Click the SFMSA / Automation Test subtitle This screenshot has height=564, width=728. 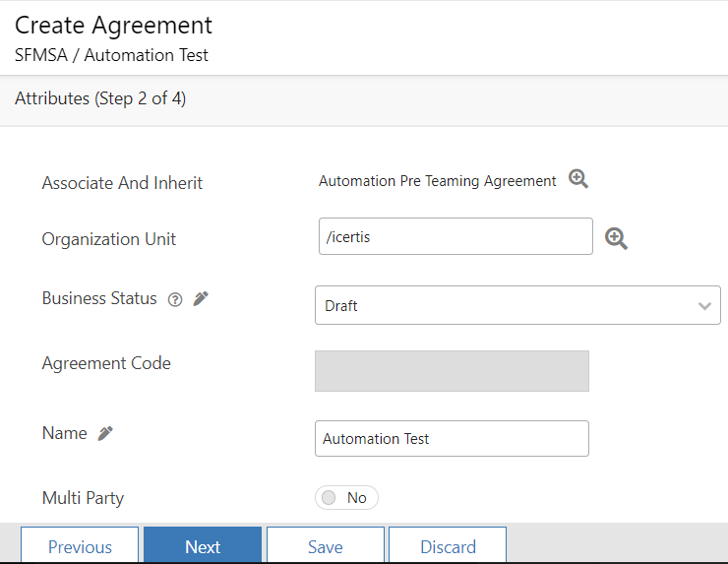111,55
